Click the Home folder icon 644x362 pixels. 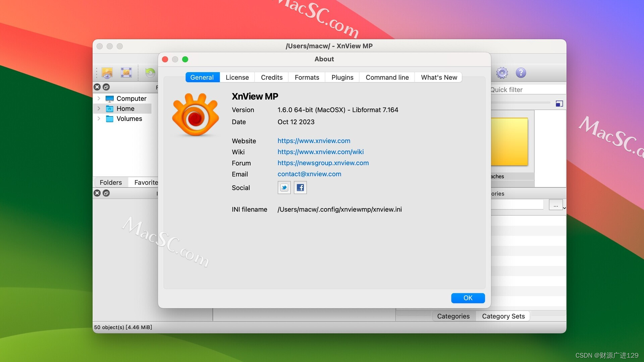(110, 109)
